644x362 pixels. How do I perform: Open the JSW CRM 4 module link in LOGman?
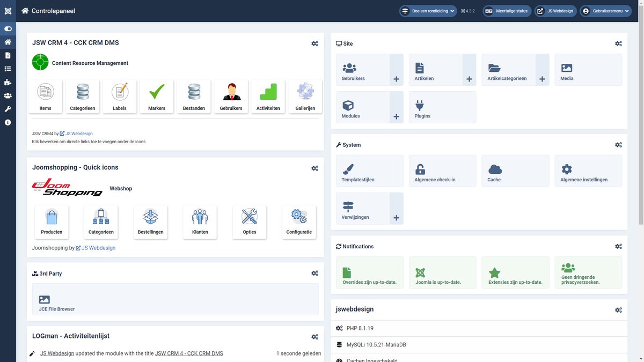tap(189, 353)
